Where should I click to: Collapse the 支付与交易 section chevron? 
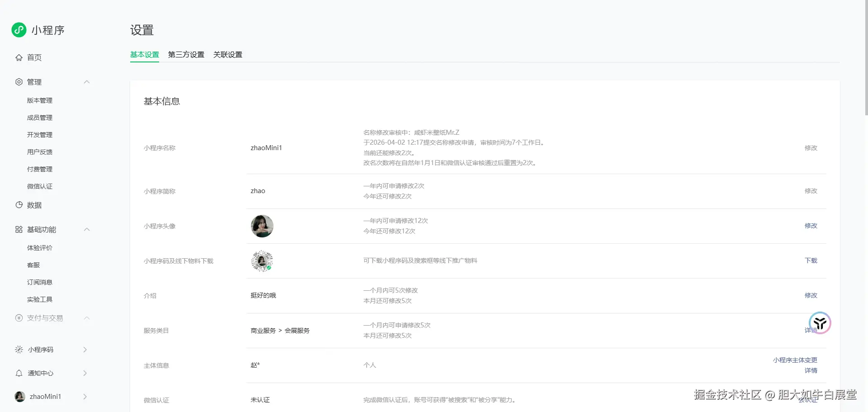(87, 318)
